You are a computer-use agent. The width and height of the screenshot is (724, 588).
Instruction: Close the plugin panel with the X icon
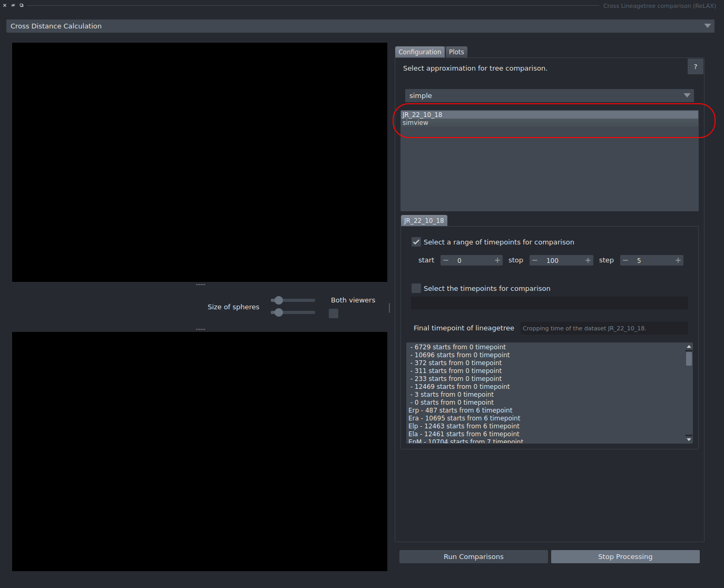[5, 5]
